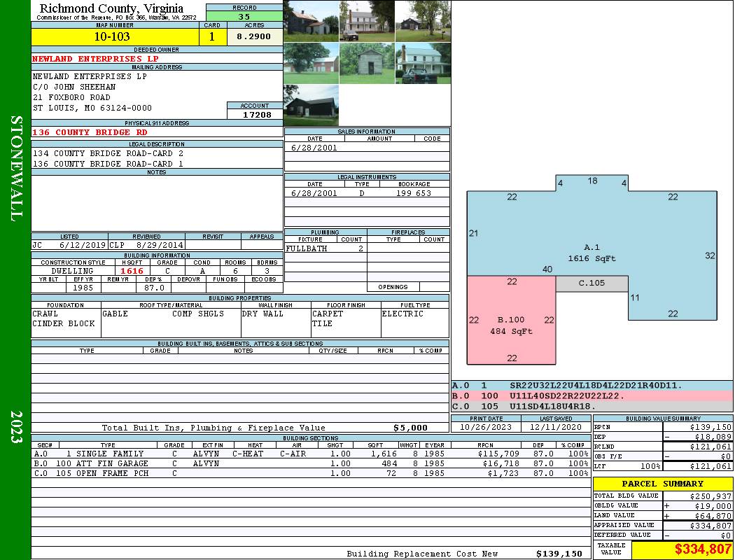Click roof material COMP SHGLS
This screenshot has height=560, width=735.
[x=198, y=314]
